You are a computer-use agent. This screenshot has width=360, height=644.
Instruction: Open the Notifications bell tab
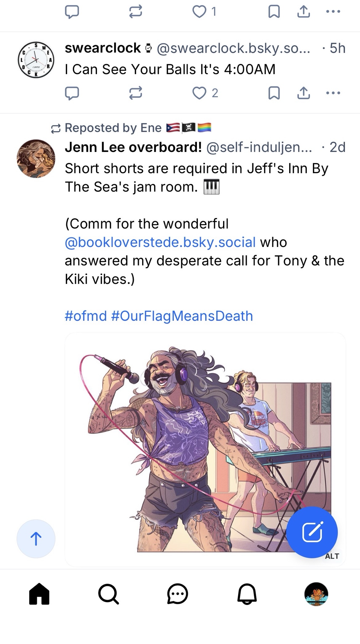247,594
